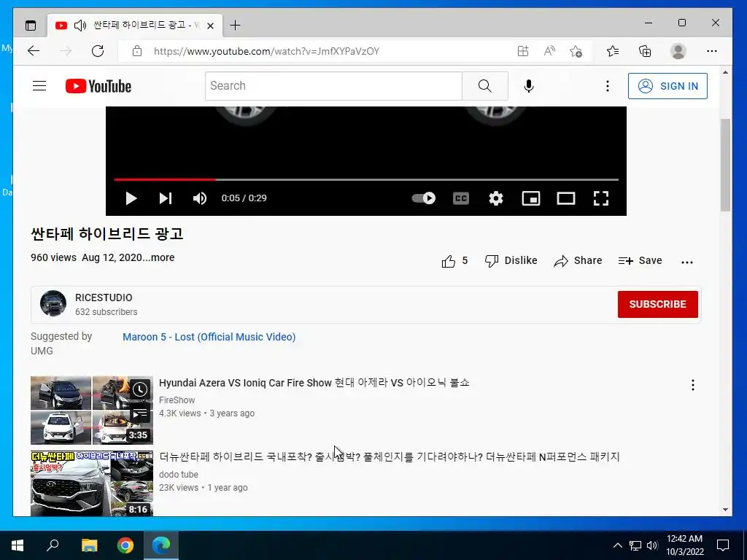Open the RICESTUDIO channel name

(x=104, y=297)
